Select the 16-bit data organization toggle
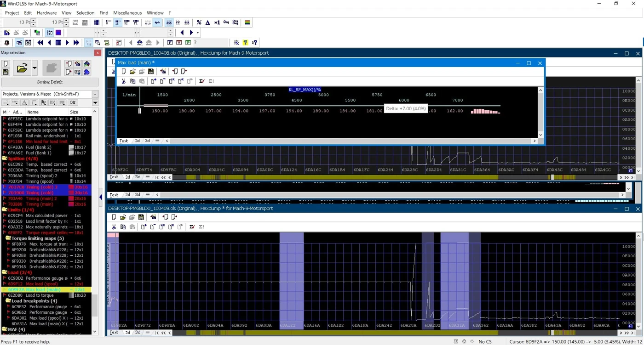 (x=118, y=23)
